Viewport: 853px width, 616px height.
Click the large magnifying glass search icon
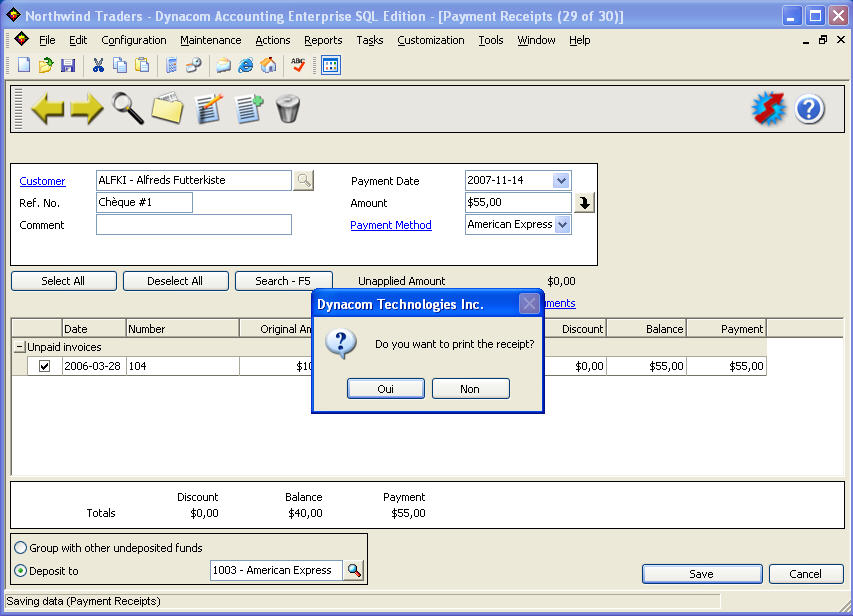(128, 108)
